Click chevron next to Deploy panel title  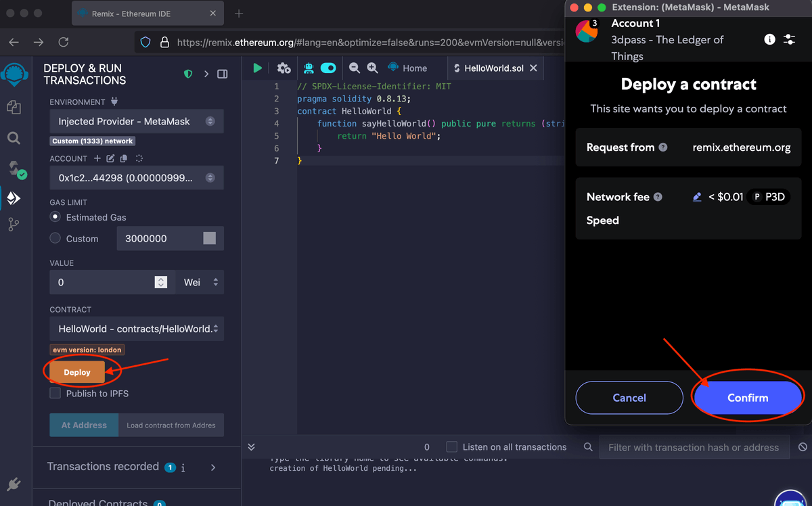[x=206, y=74]
